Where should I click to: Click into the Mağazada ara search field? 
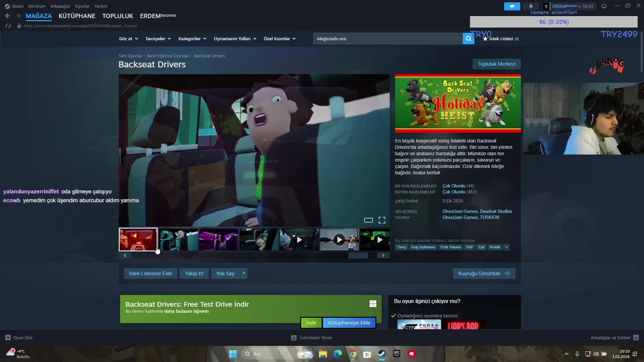point(388,39)
